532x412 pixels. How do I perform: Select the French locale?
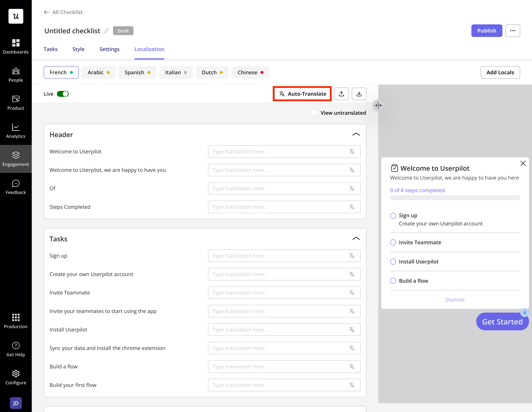coord(61,72)
